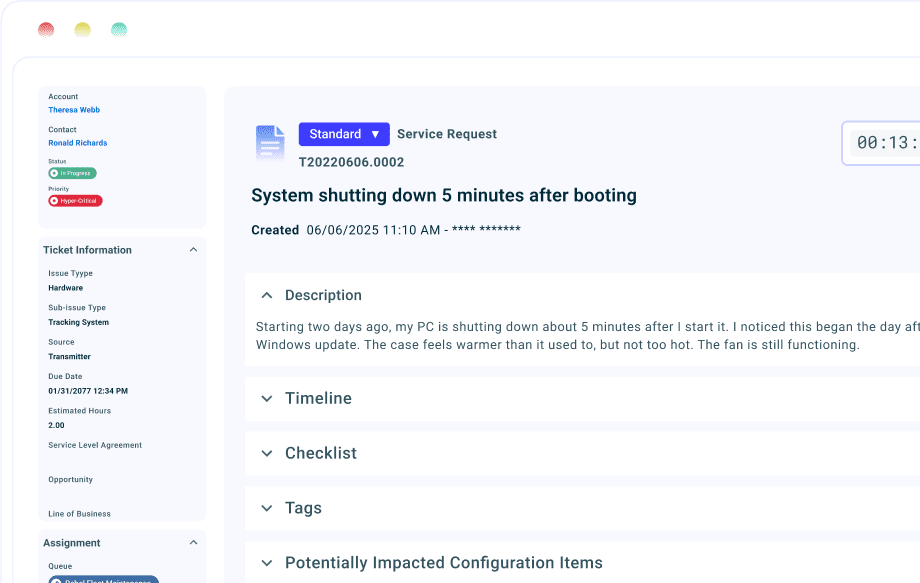The height and width of the screenshot is (583, 920).
Task: Open the Standard ticket category dropdown
Action: tap(343, 134)
